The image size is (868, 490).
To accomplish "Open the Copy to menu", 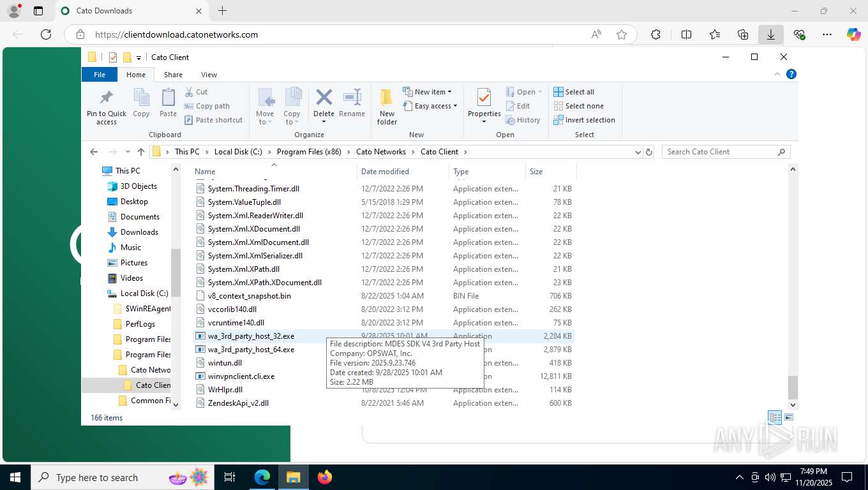I will pos(292,107).
